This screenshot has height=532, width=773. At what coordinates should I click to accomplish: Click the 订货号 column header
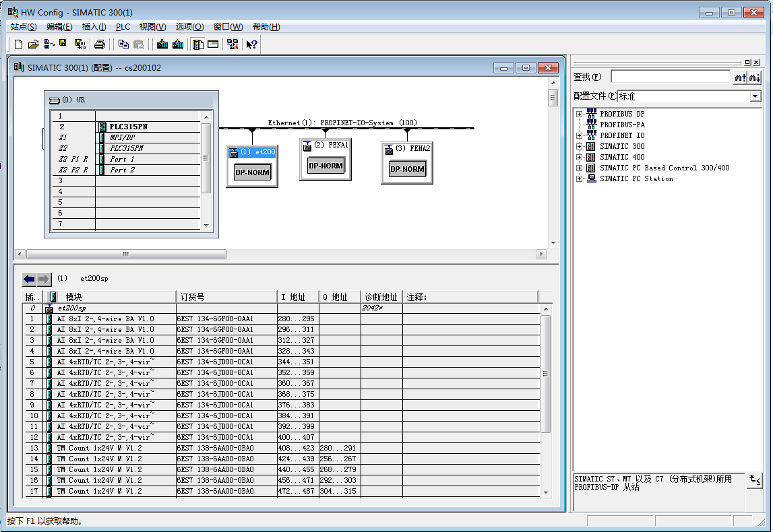coord(226,297)
